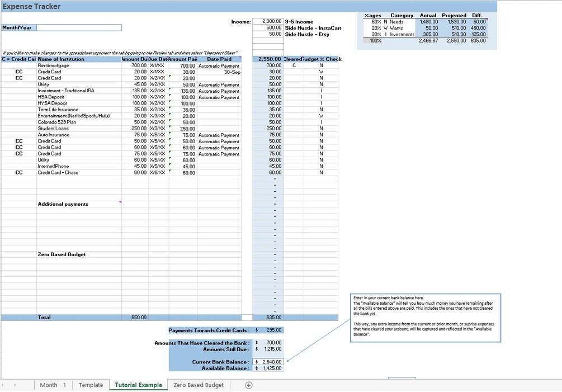Image resolution: width=562 pixels, height=392 pixels.
Task: Click the Current Bank Balance value 2,640.00
Action: click(x=268, y=362)
